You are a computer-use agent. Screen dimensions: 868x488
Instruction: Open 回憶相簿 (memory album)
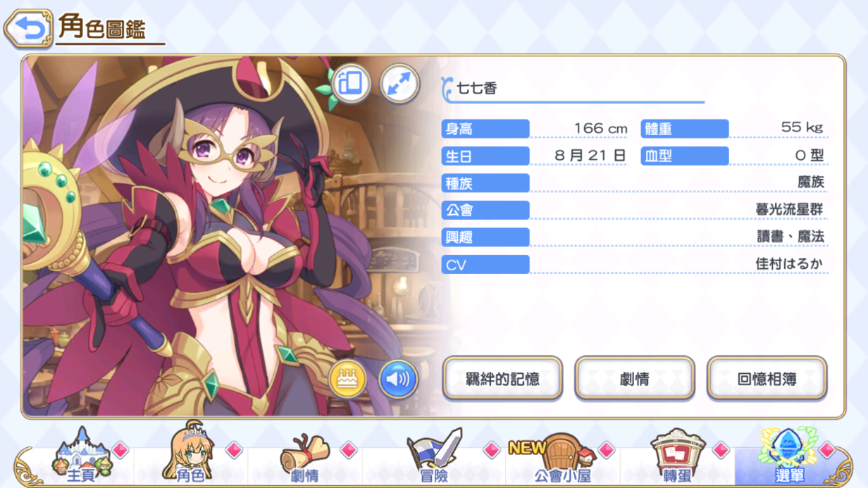767,379
